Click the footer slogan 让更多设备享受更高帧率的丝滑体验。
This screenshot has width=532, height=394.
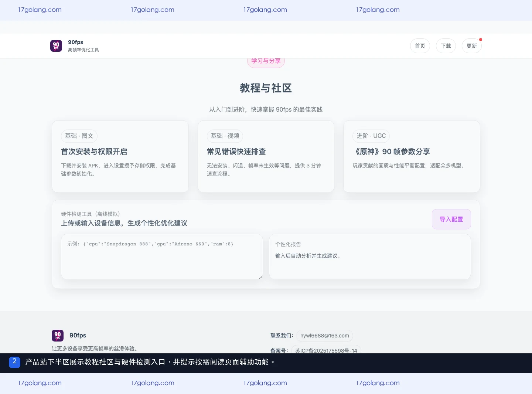pyautogui.click(x=96, y=349)
